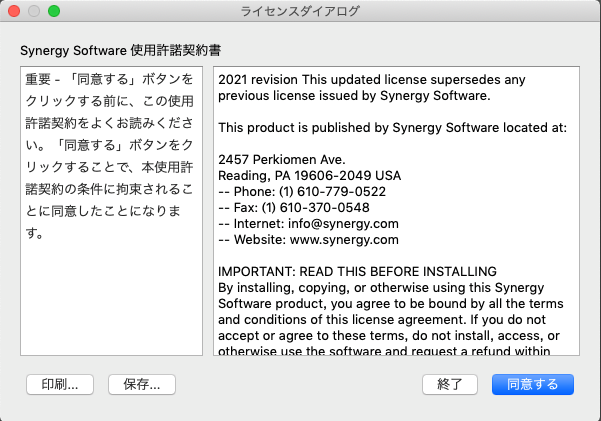This screenshot has width=601, height=421.
Task: Click the 同意する (Agree) button
Action: (x=532, y=384)
